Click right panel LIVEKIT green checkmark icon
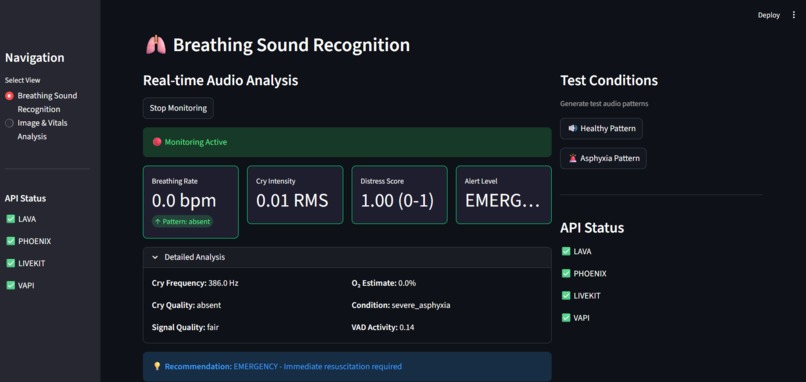 (566, 296)
